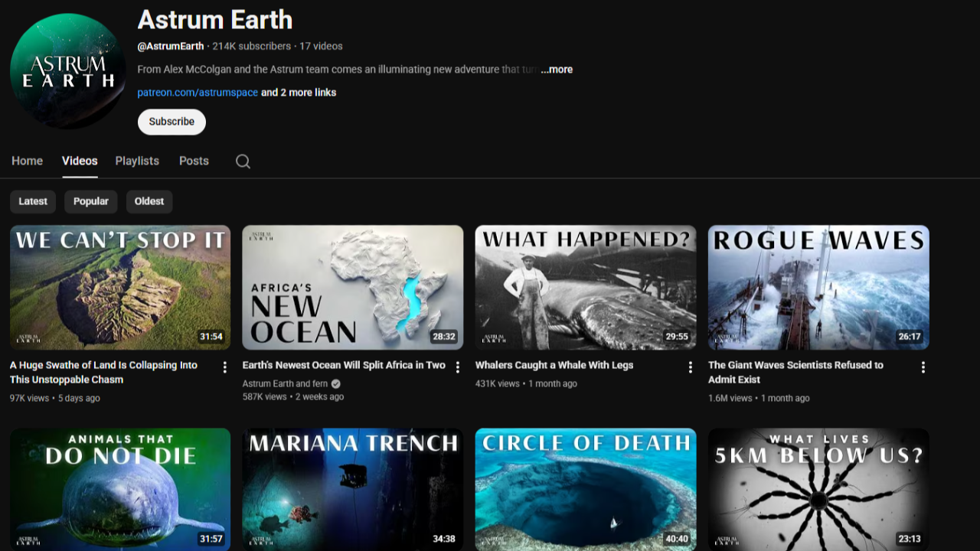Open the patreon.com/astrumspace link
Image resolution: width=980 pixels, height=551 pixels.
click(x=198, y=91)
